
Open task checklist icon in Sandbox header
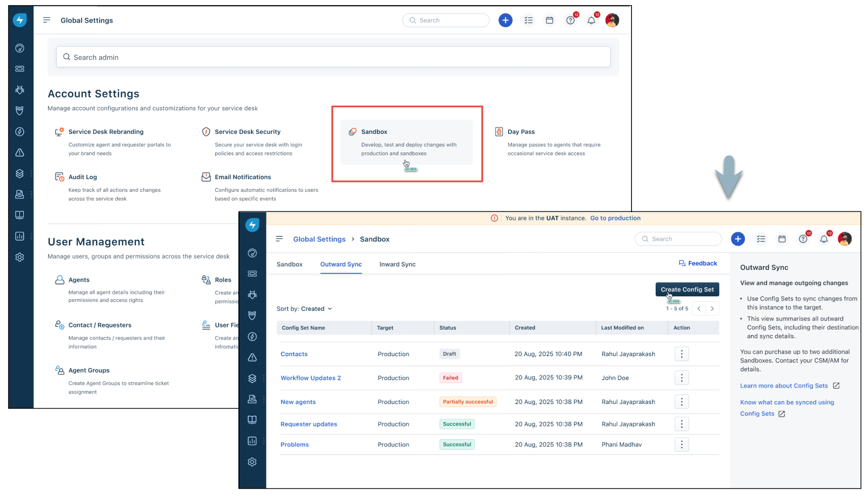[761, 239]
